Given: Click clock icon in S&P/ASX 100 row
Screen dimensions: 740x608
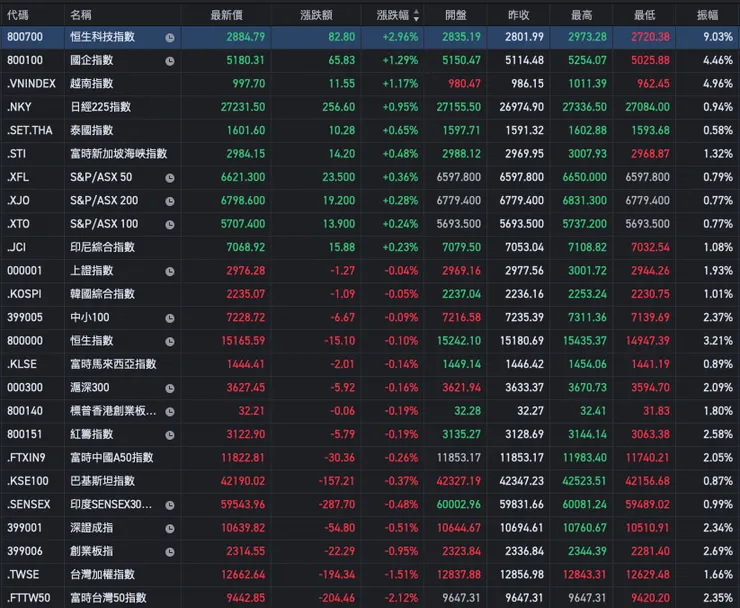Looking at the screenshot, I should pyautogui.click(x=170, y=225).
